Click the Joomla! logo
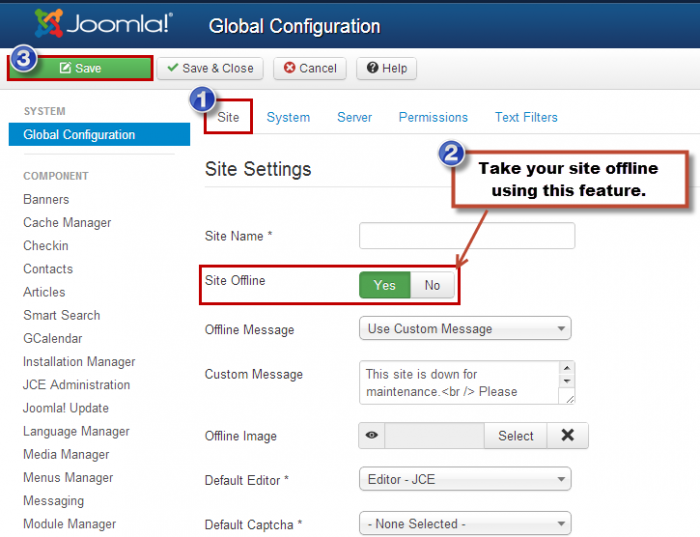Screen dimensions: 700x537 tap(104, 23)
